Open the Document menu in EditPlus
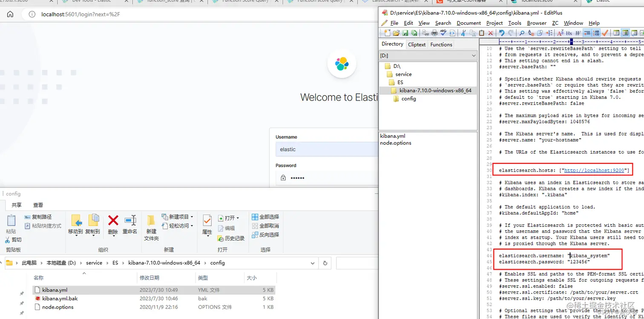 pyautogui.click(x=469, y=23)
